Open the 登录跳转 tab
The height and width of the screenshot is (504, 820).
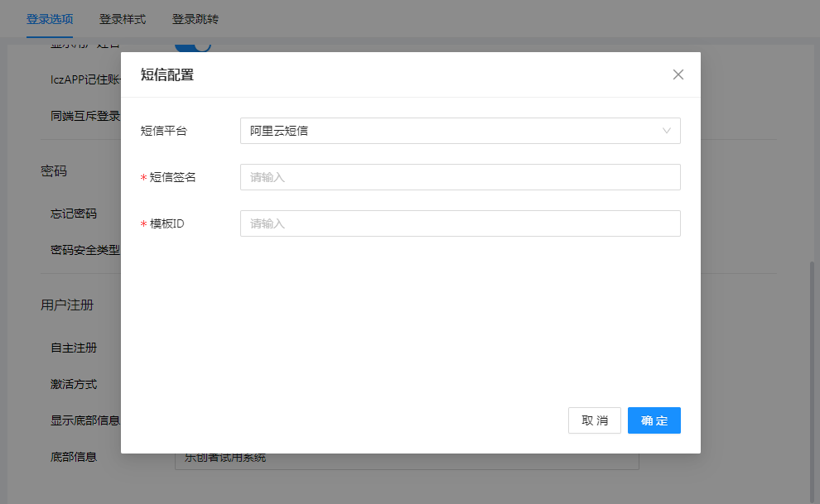click(x=195, y=19)
